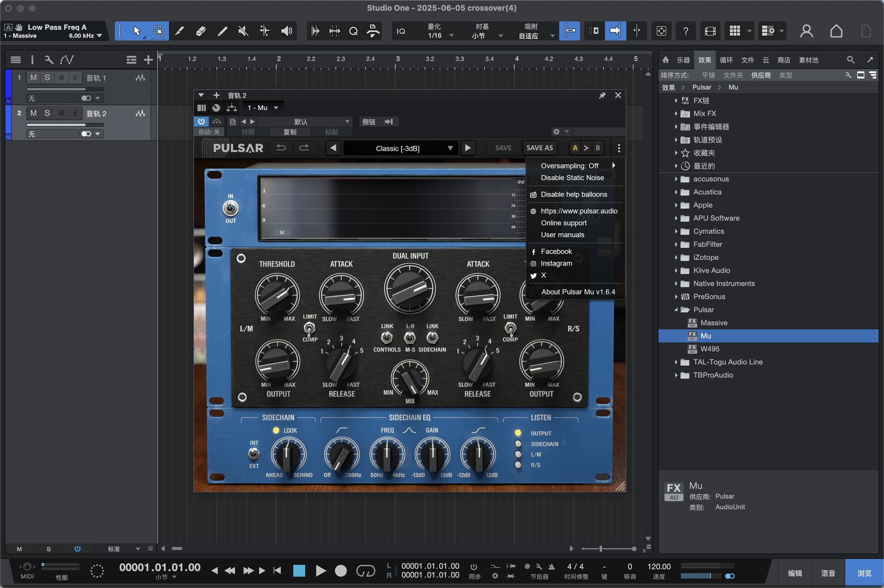
Task: Open the 混音 mix view button
Action: 828,573
